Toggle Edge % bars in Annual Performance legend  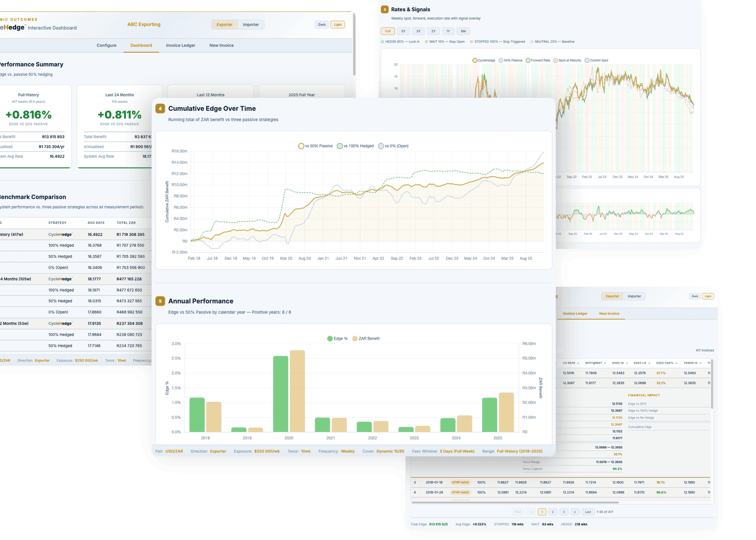click(x=337, y=339)
